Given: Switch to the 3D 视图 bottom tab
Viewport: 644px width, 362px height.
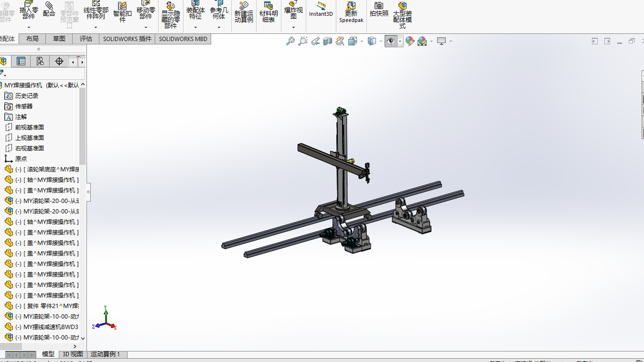Looking at the screenshot, I should click(73, 354).
